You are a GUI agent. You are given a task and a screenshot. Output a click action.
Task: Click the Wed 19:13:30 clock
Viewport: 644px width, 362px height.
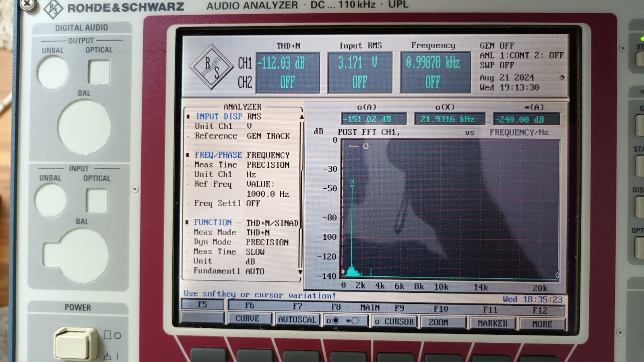(509, 87)
